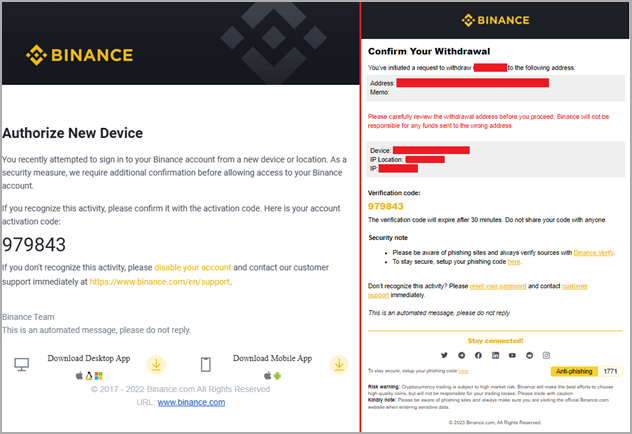Click the Facebook social icon
This screenshot has height=434, width=632.
pos(479,355)
